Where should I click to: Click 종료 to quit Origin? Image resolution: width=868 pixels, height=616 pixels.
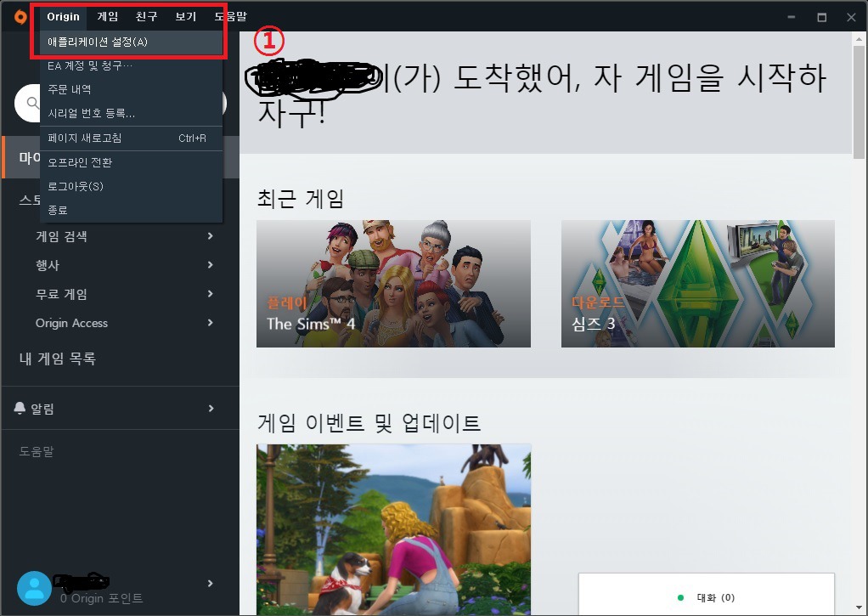coord(131,210)
